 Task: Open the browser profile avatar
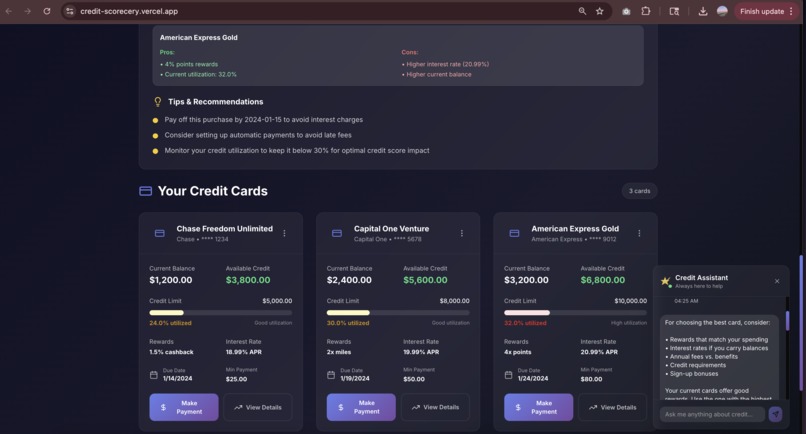pyautogui.click(x=722, y=11)
